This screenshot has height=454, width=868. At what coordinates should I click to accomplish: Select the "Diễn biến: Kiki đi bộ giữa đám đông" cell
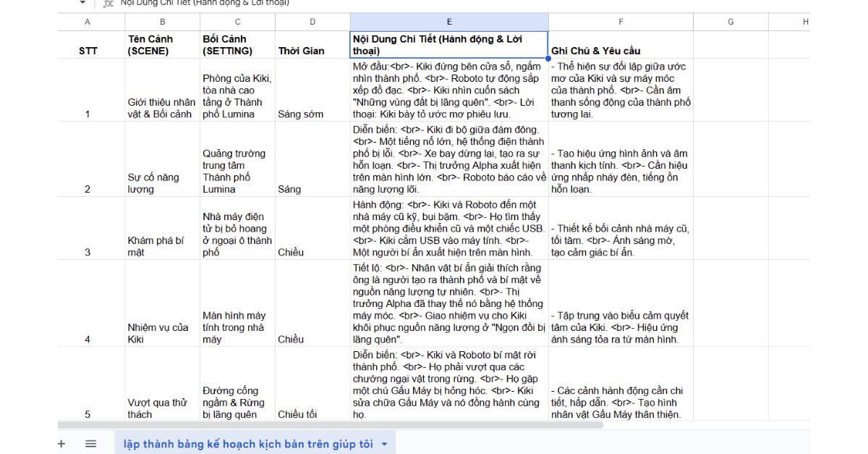(449, 159)
